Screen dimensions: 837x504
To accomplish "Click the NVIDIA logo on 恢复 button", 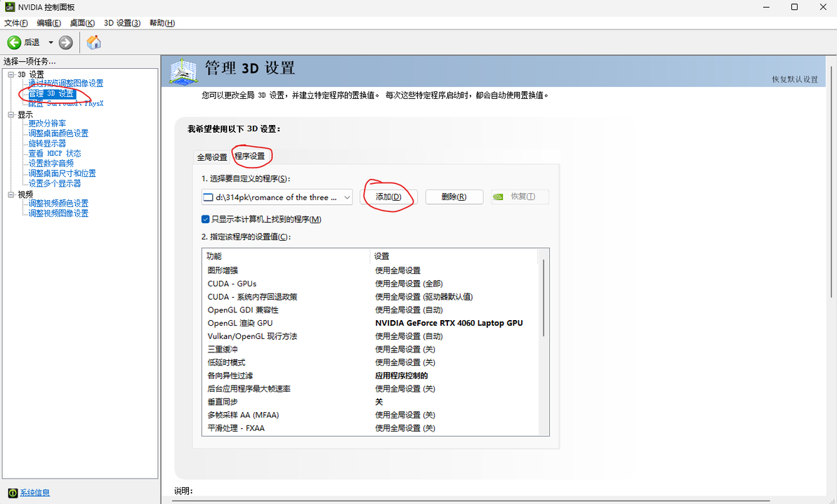I will coord(498,197).
